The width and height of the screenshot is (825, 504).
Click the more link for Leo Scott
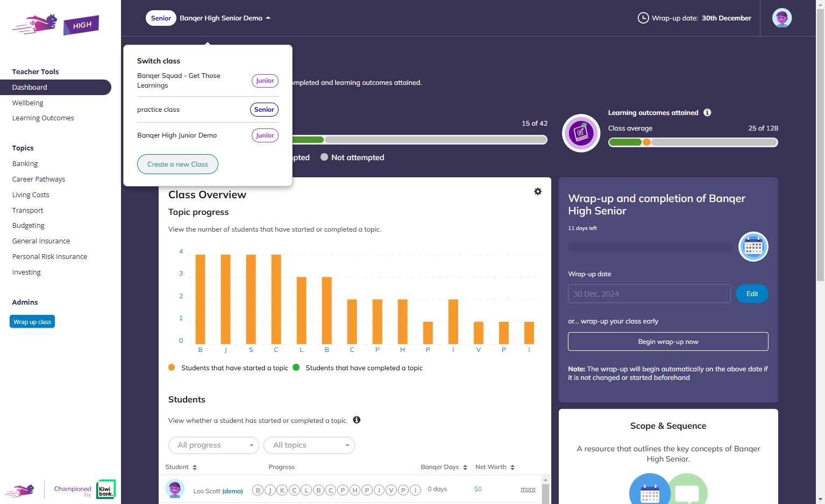point(528,489)
